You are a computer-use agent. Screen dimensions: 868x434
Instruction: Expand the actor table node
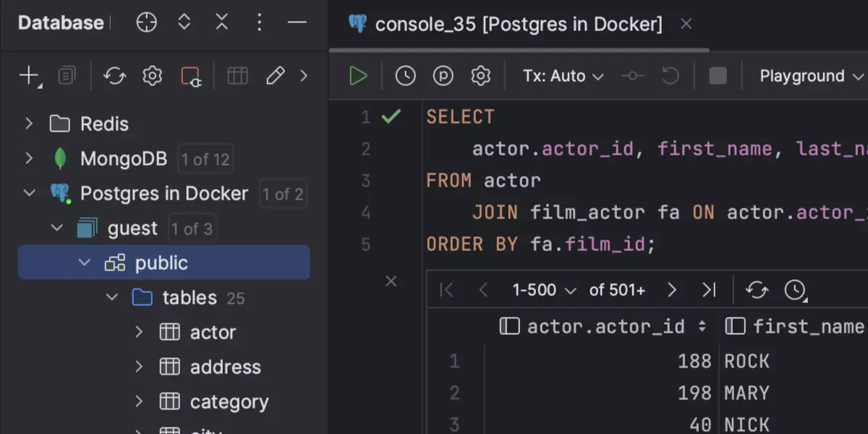point(139,332)
